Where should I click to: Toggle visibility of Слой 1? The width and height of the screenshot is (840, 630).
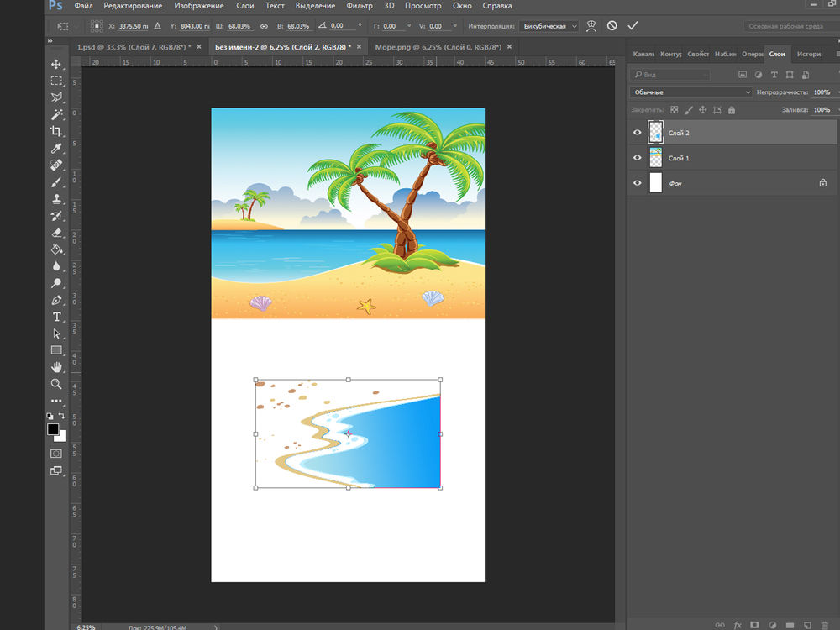pos(637,158)
